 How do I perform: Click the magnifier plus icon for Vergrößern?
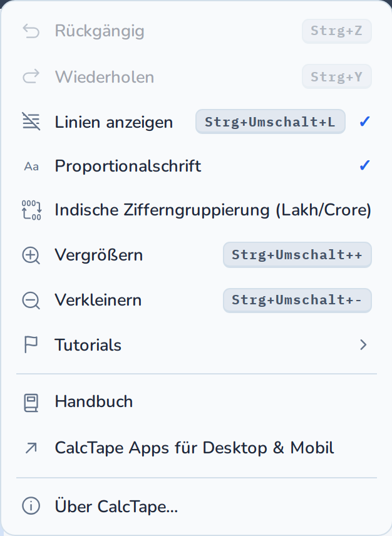tap(31, 255)
